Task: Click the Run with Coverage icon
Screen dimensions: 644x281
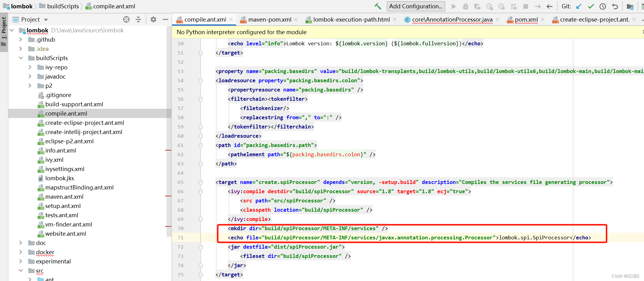Action: [x=478, y=6]
